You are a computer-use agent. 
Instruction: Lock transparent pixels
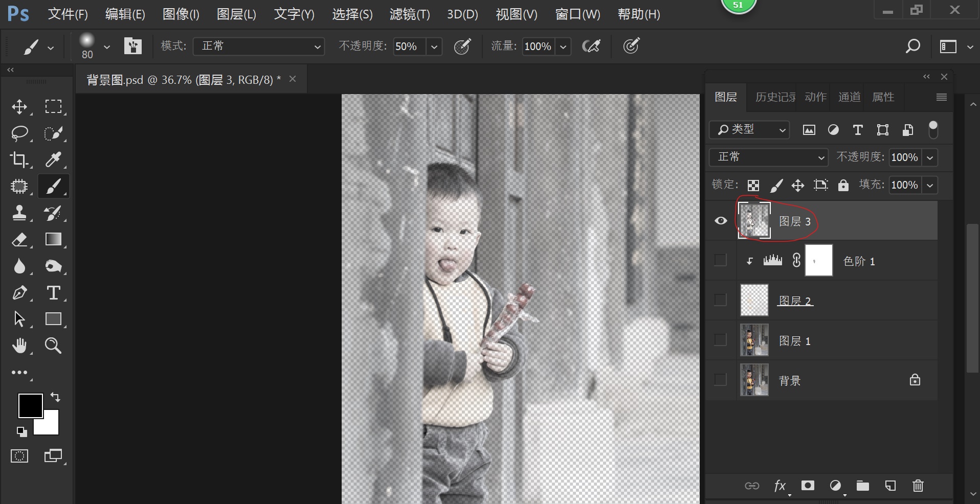753,185
